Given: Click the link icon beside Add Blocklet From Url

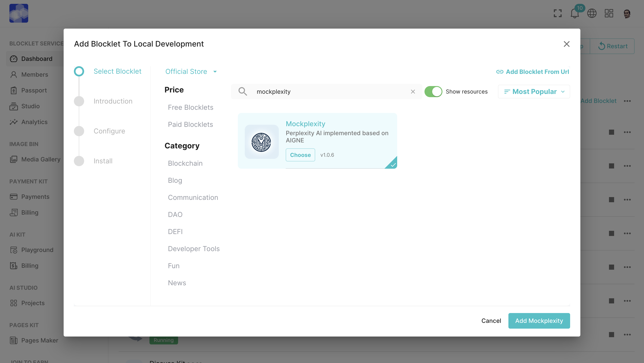Looking at the screenshot, I should [x=499, y=72].
